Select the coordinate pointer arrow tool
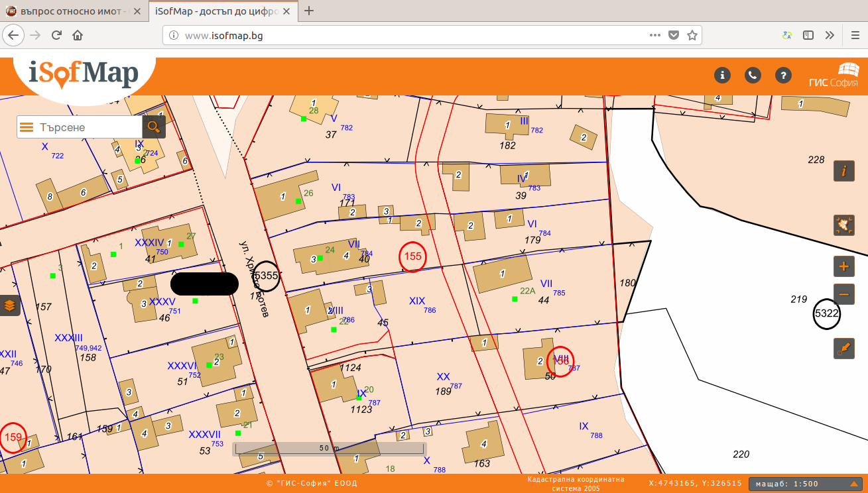The image size is (868, 493). click(843, 349)
